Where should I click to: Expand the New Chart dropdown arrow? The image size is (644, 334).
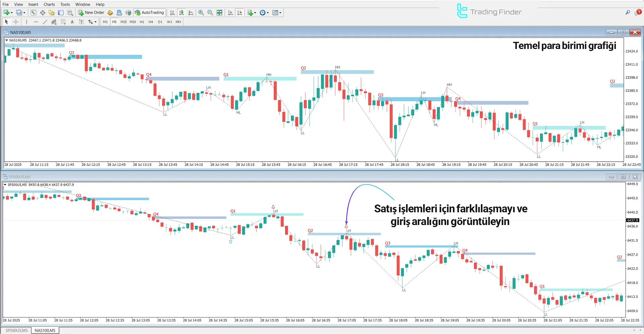(12, 13)
